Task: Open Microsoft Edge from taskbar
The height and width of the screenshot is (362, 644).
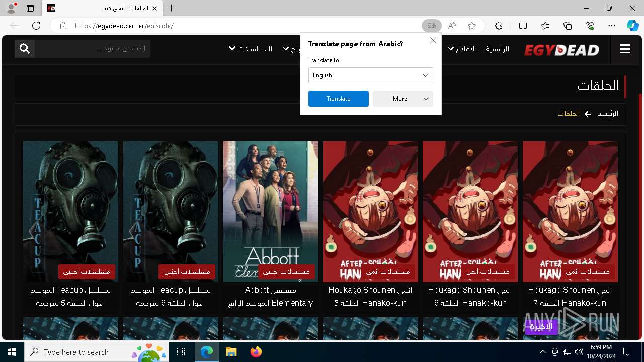Action: pyautogui.click(x=207, y=352)
